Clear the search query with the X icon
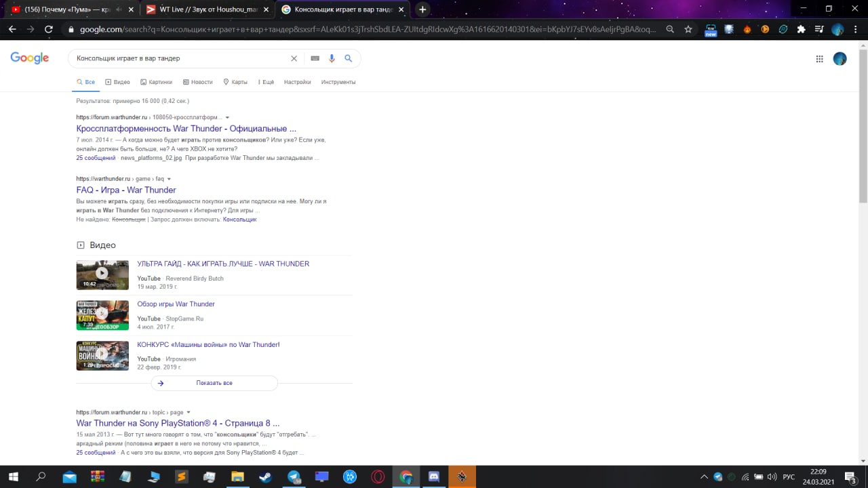The width and height of the screenshot is (868, 488). point(294,58)
